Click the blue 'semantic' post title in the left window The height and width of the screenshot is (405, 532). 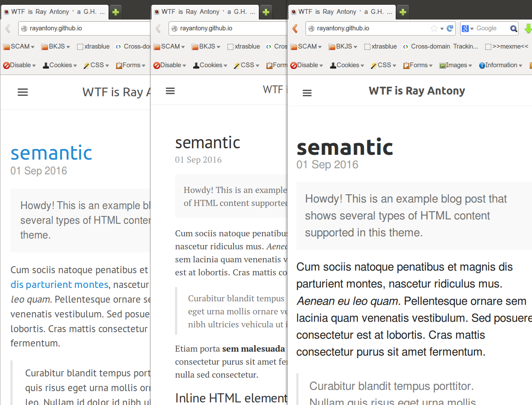point(51,153)
